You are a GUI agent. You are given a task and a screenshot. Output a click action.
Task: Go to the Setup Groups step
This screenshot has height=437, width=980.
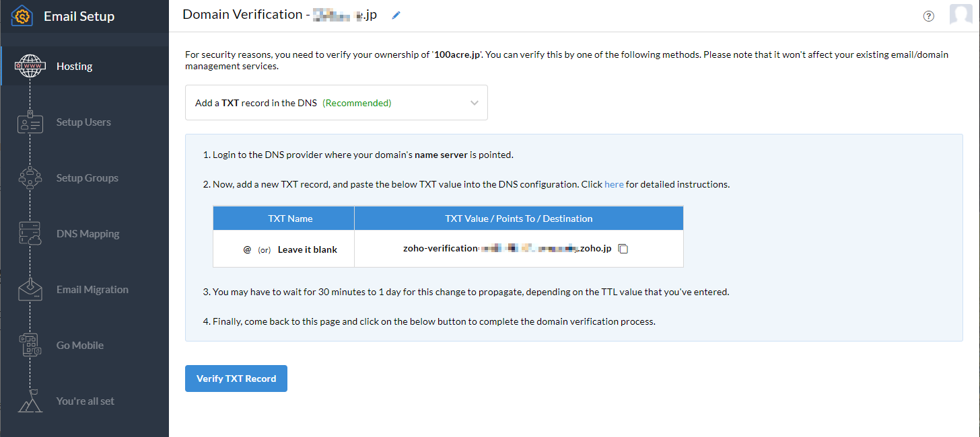[85, 177]
